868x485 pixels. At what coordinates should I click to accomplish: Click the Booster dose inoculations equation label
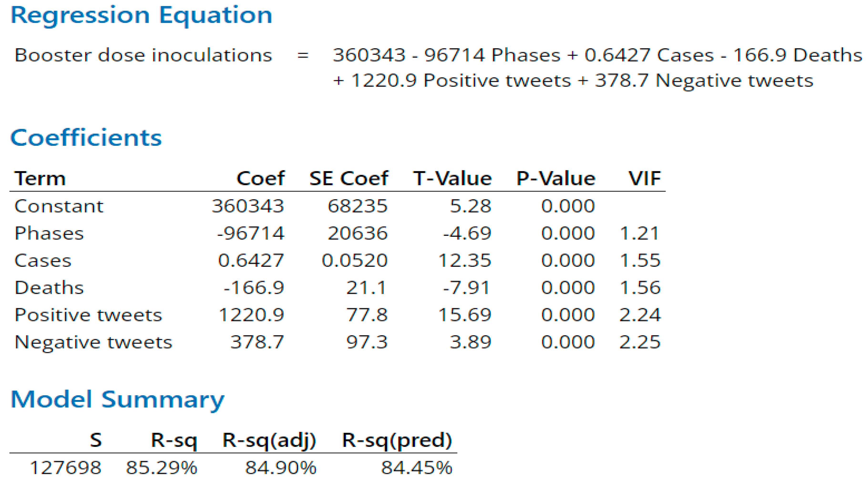143,55
